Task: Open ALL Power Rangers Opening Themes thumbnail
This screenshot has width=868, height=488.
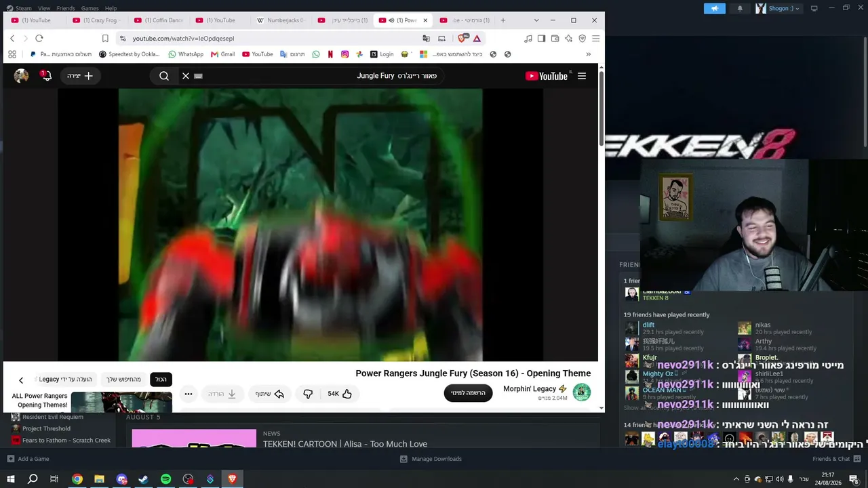Action: click(x=121, y=402)
